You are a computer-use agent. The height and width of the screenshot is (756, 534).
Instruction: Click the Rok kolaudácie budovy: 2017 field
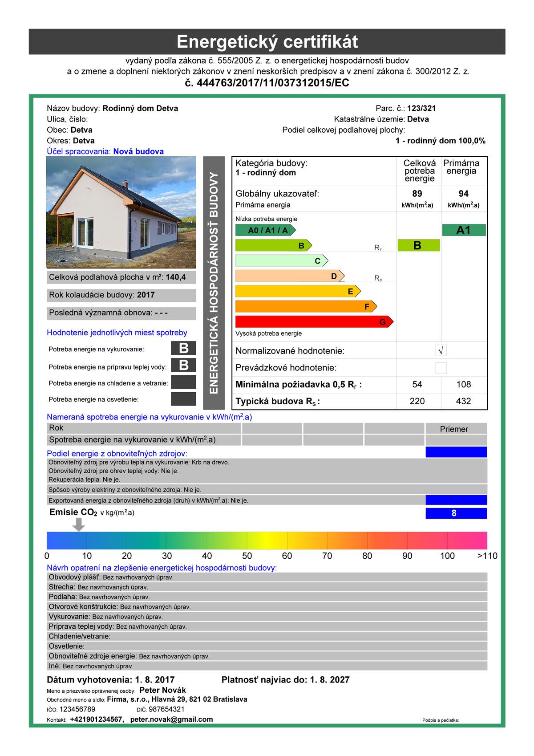121,295
